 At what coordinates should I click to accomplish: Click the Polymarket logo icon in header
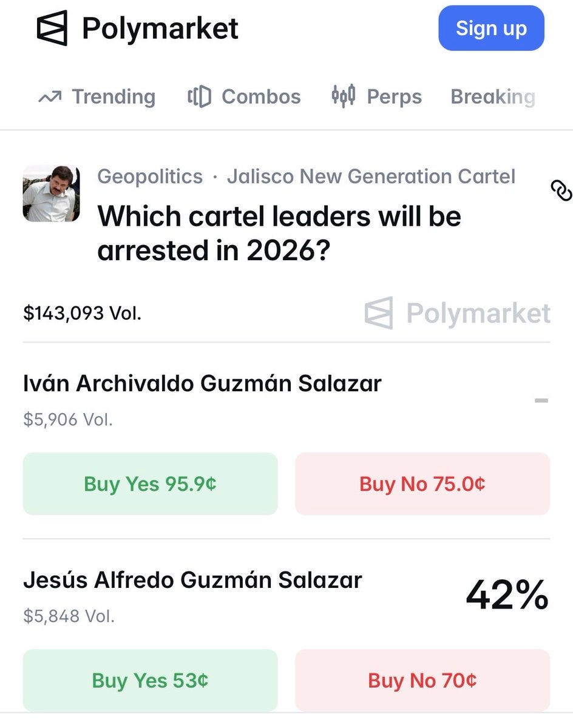(52, 29)
